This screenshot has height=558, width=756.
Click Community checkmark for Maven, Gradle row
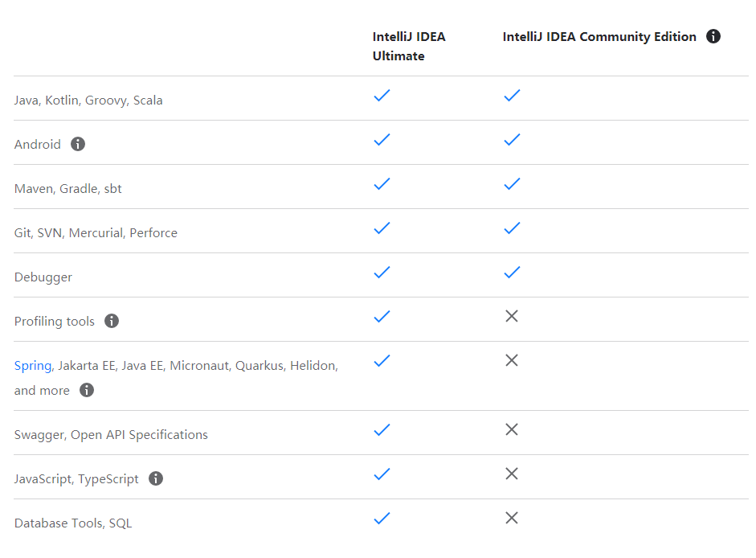coord(512,183)
